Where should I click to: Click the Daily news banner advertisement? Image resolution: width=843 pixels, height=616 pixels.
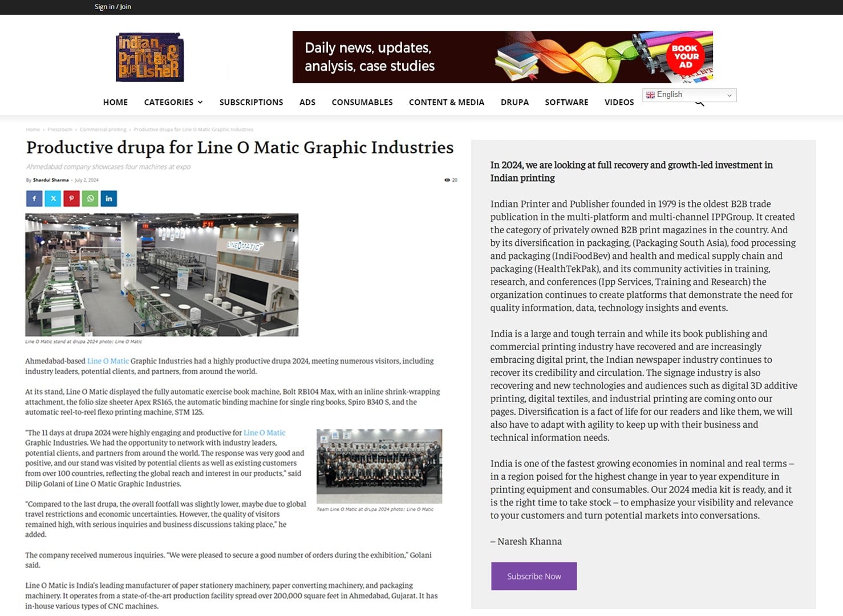pos(502,57)
